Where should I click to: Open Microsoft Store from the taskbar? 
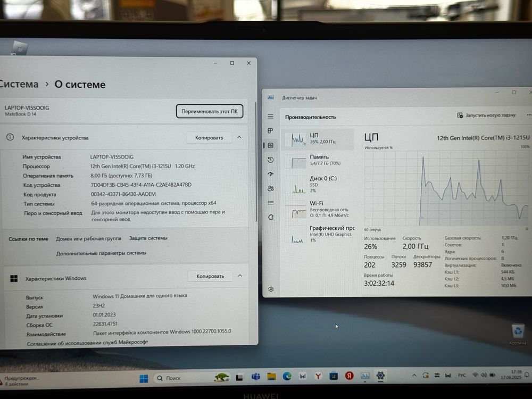coord(334,376)
